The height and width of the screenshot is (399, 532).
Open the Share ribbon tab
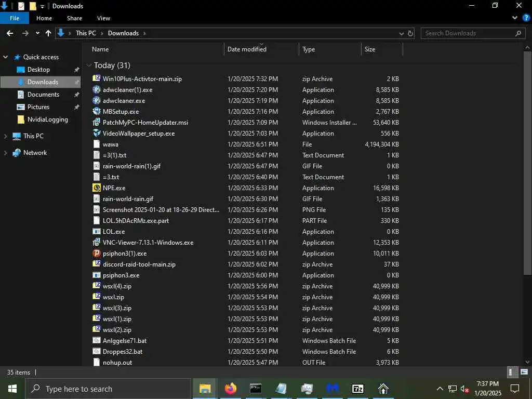point(74,18)
